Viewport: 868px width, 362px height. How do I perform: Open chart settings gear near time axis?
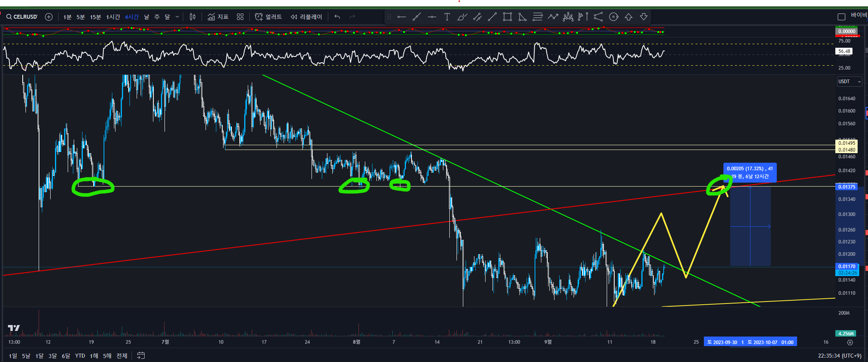coord(850,342)
